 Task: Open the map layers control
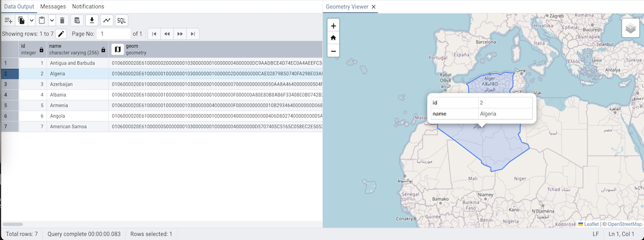click(x=630, y=28)
